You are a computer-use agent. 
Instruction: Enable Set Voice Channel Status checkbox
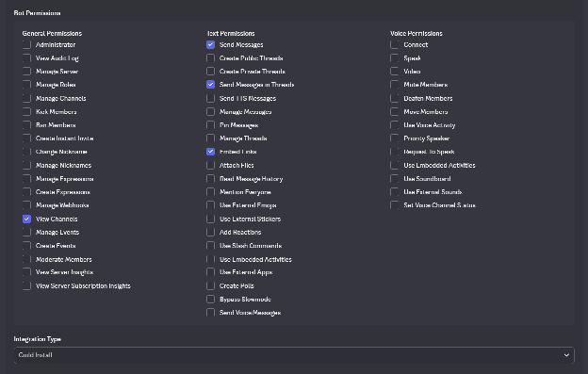(x=394, y=205)
